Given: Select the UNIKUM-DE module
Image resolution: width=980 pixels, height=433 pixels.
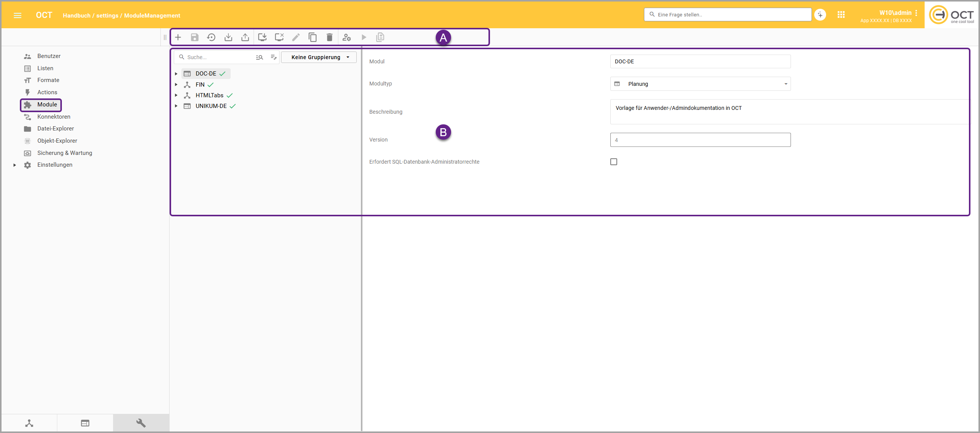Looking at the screenshot, I should [x=211, y=106].
